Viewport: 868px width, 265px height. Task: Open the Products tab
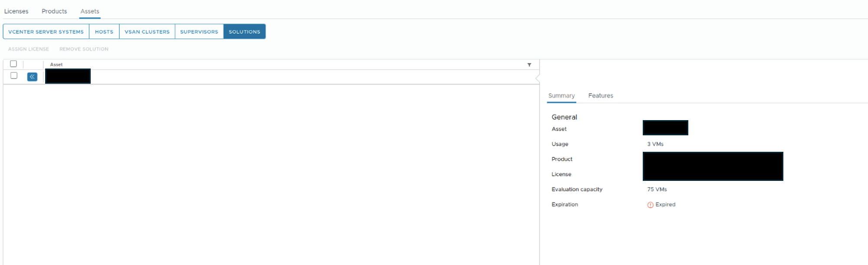(x=54, y=11)
